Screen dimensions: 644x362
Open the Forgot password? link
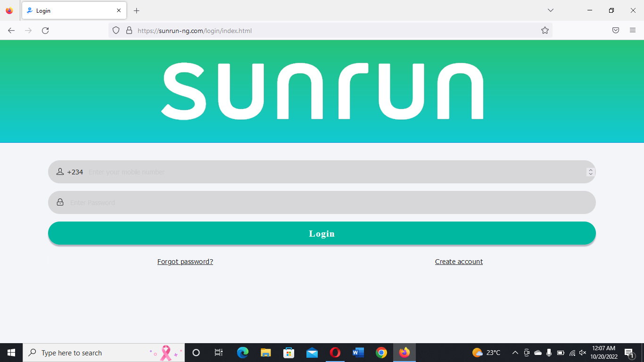(185, 262)
